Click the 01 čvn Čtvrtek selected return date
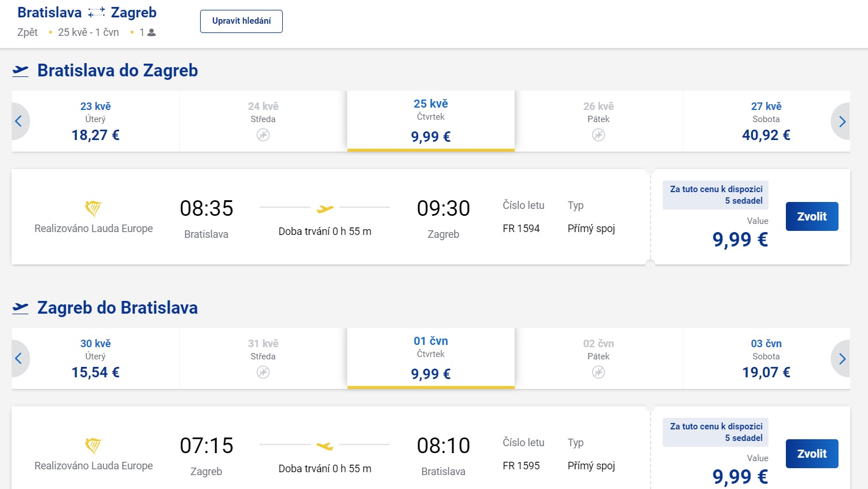868x489 pixels. 431,358
